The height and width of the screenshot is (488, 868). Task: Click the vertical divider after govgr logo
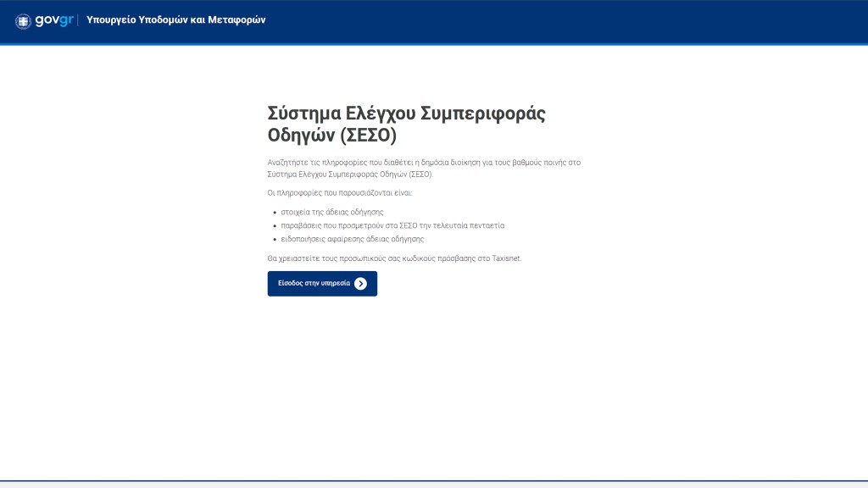click(79, 20)
